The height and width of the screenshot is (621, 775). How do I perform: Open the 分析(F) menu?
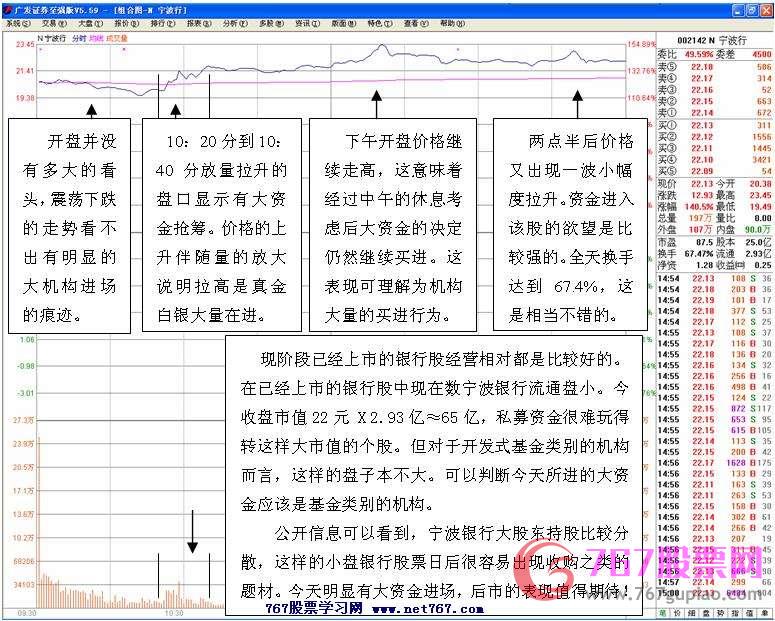[x=235, y=23]
